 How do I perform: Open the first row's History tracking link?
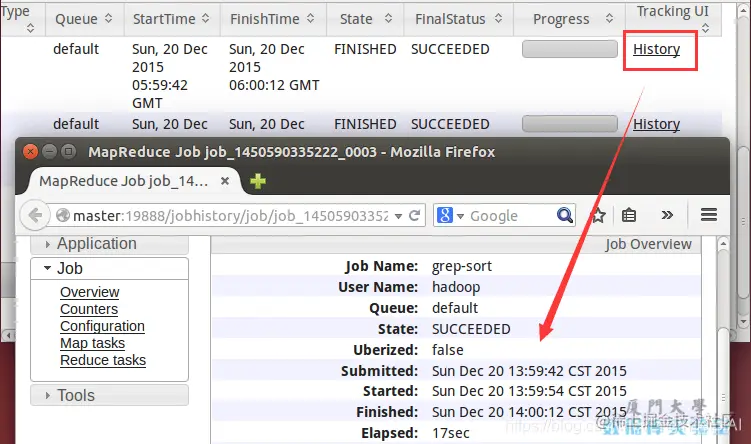click(x=656, y=49)
